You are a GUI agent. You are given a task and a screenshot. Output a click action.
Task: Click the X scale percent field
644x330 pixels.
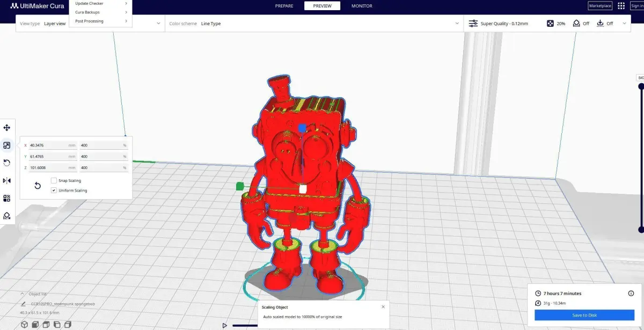tap(104, 145)
